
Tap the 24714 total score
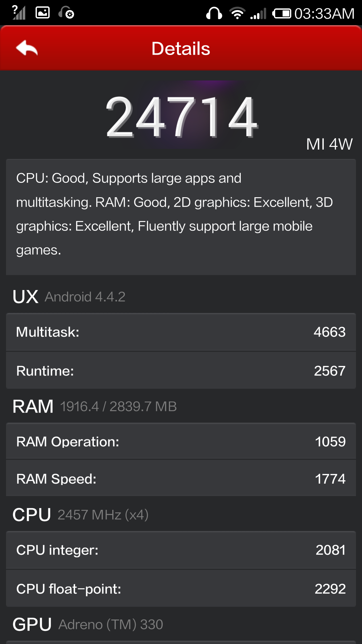click(x=182, y=116)
